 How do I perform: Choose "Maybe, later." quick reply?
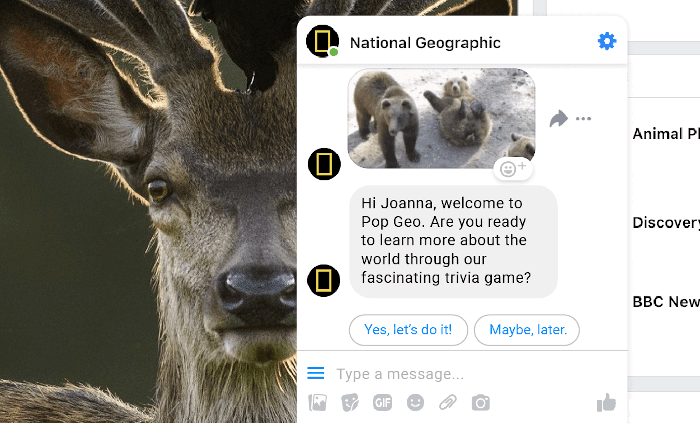[527, 330]
